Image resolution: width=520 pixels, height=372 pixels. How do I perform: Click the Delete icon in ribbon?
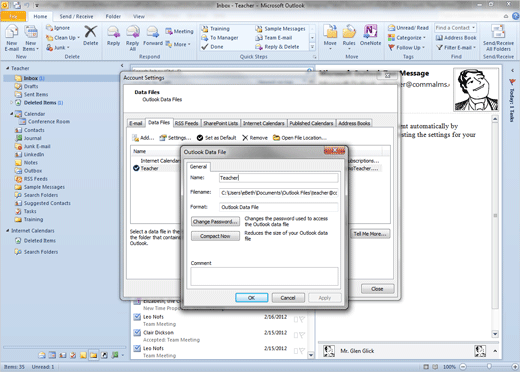tap(90, 32)
